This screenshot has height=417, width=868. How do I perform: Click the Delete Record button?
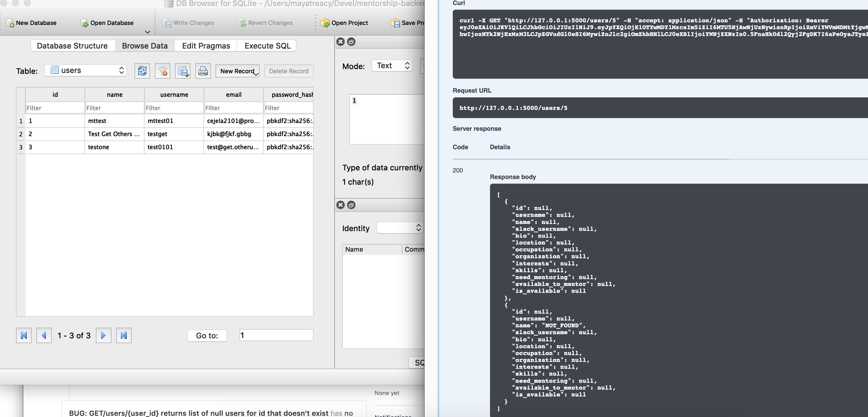pos(289,71)
